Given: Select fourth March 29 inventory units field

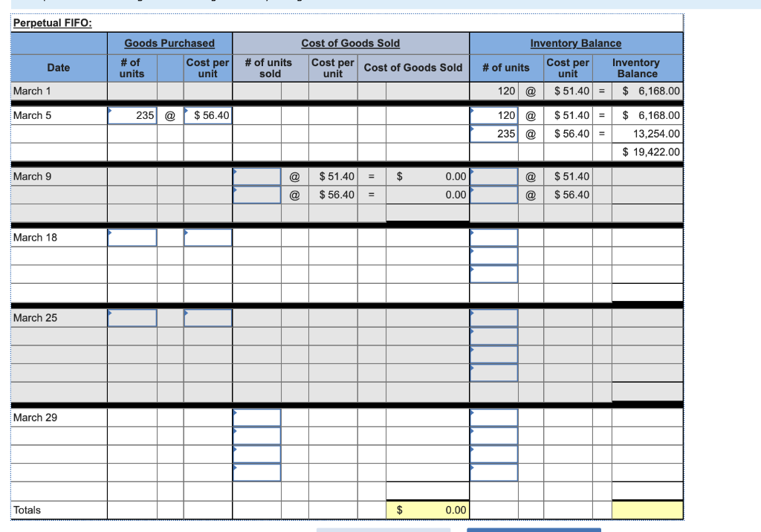Looking at the screenshot, I should point(493,473).
